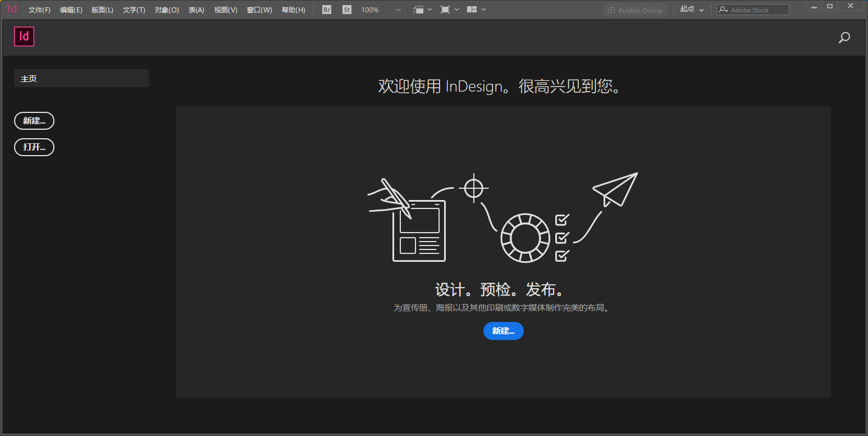Click inside the Adobe Stock search field

point(755,9)
